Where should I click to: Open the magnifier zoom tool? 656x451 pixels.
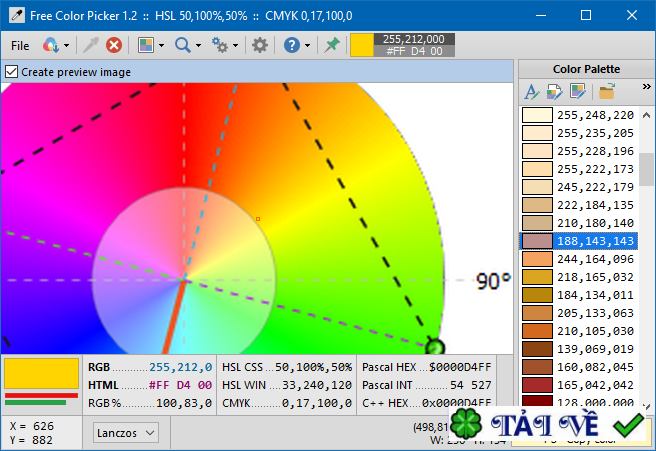[182, 45]
